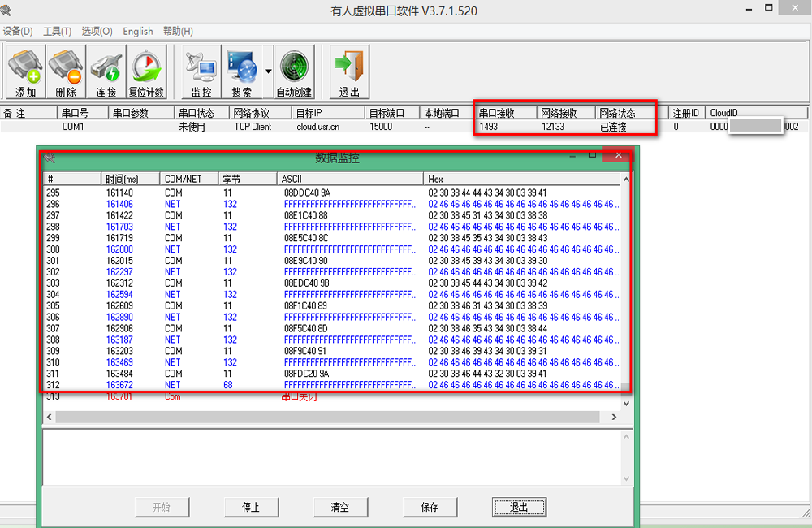812x528 pixels.
Task: Open the 帮助(H) menu
Action: 178,32
